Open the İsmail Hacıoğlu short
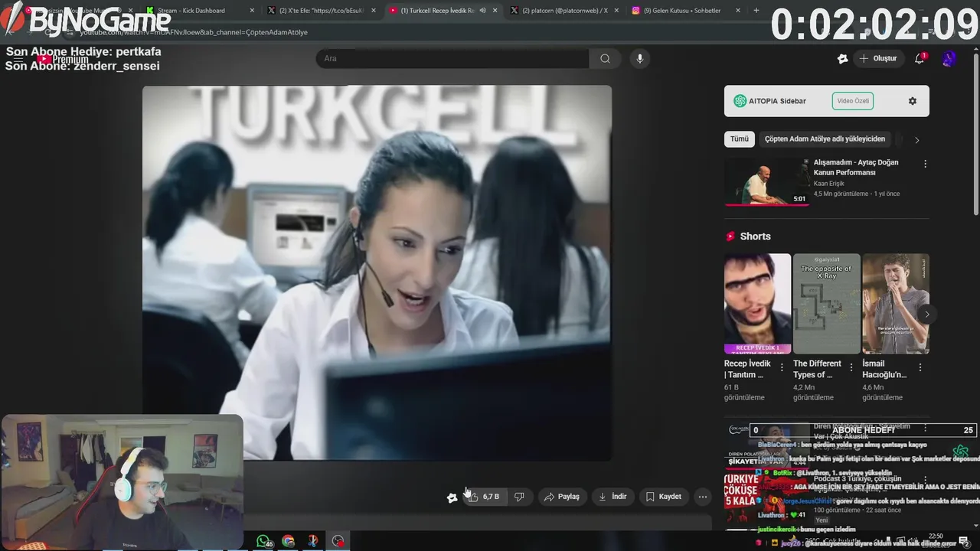Screen dimensions: 980x551 coord(896,304)
